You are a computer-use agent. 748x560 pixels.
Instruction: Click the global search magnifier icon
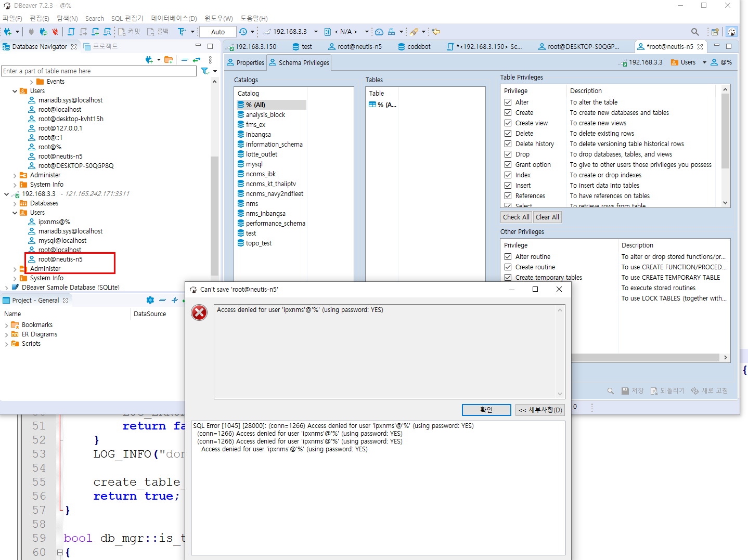click(x=695, y=32)
